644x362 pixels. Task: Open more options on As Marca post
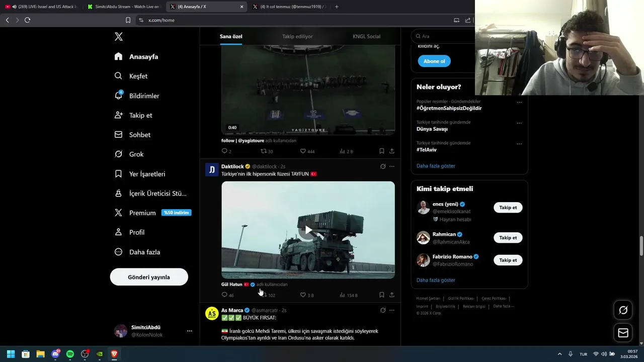392,310
